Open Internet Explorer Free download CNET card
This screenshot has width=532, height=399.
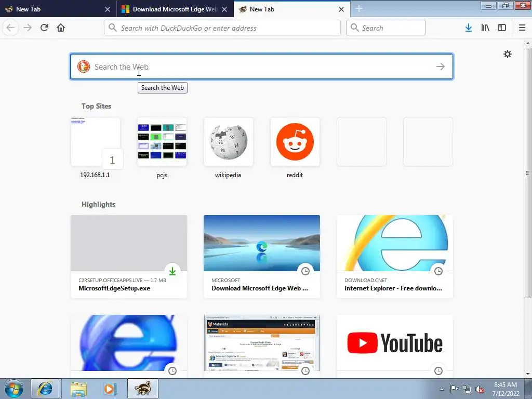click(395, 257)
